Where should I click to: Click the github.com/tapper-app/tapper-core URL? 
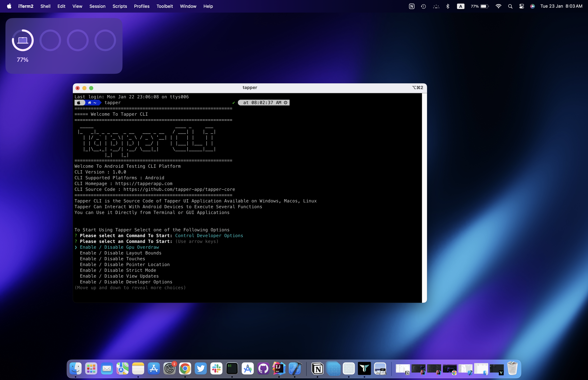pos(179,189)
